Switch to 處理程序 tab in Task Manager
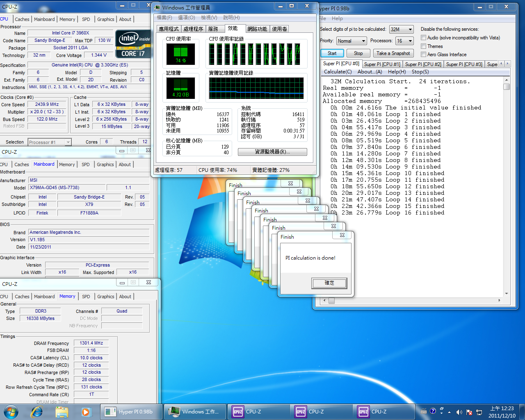Image resolution: width=525 pixels, height=420 pixels. click(x=194, y=29)
